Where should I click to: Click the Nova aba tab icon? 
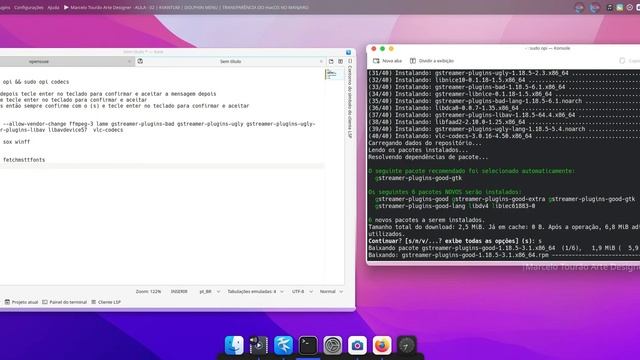(376, 61)
